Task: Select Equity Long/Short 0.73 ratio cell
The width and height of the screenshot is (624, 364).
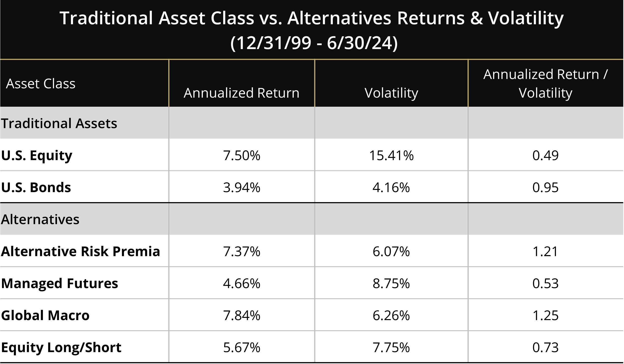Action: (545, 347)
